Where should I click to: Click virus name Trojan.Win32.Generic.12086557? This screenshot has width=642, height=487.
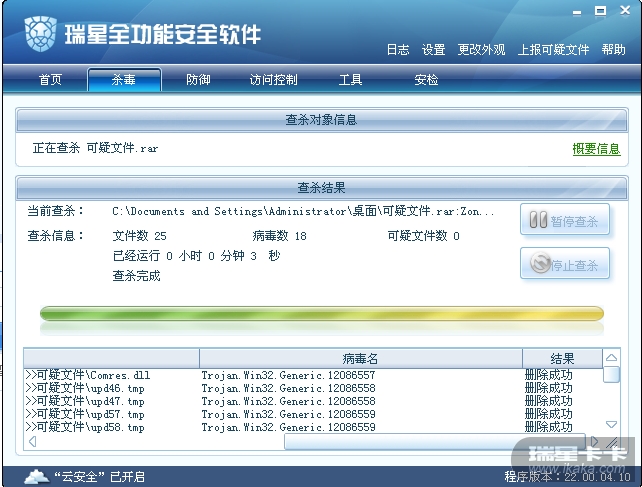point(288,375)
